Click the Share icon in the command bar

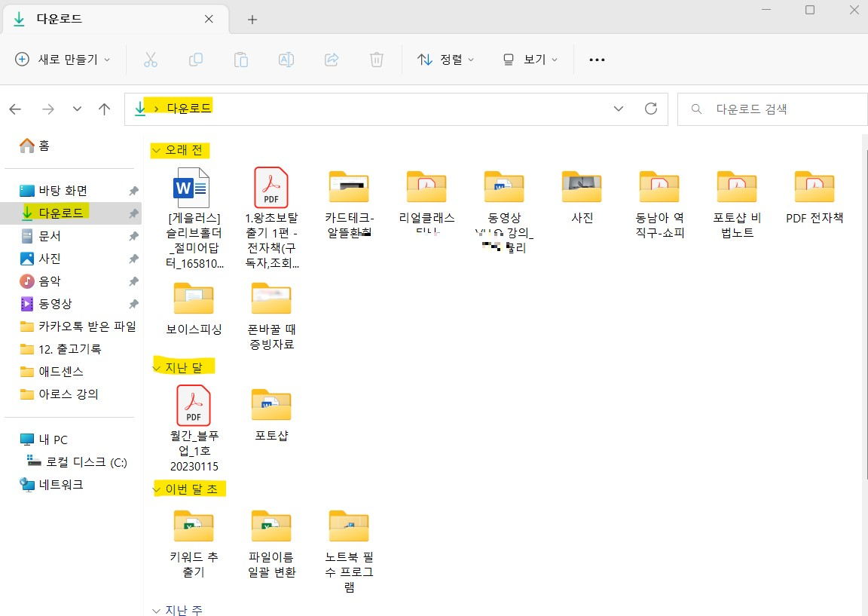pyautogui.click(x=332, y=59)
